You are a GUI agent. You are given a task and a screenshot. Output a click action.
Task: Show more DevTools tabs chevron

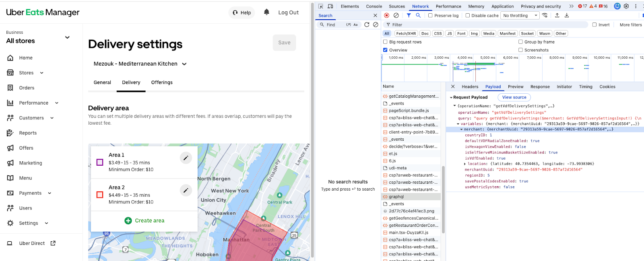pyautogui.click(x=571, y=6)
